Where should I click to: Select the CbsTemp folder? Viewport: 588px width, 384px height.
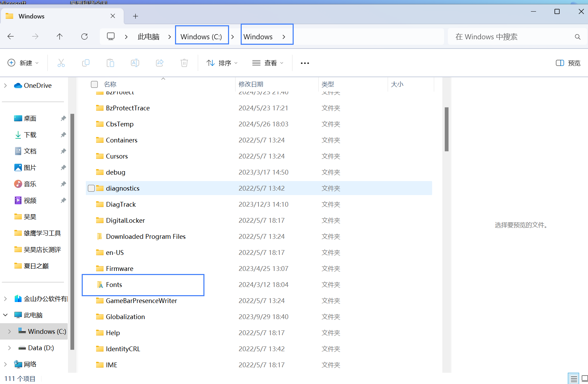click(x=120, y=124)
